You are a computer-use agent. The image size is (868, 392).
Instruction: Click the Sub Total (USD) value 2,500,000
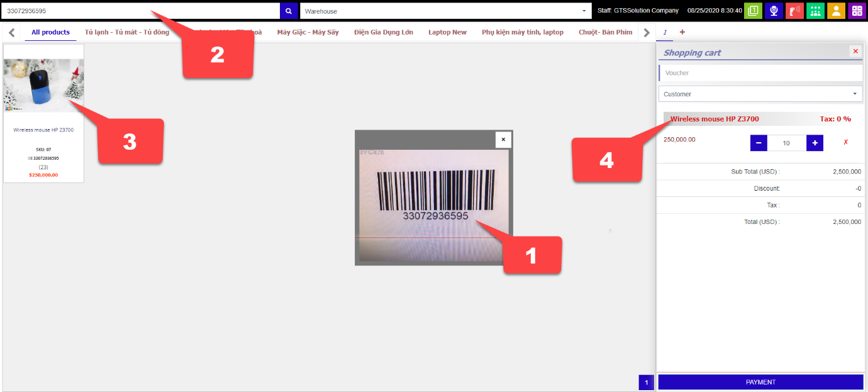click(847, 171)
